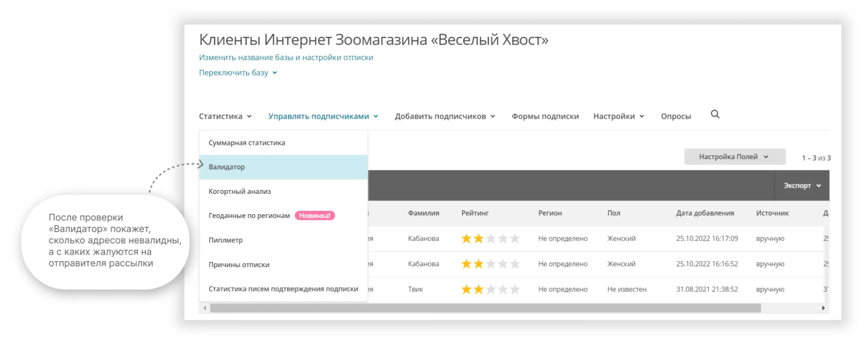The image size is (868, 342).
Task: Open Статистика писем подтверждения подписки
Action: (283, 289)
